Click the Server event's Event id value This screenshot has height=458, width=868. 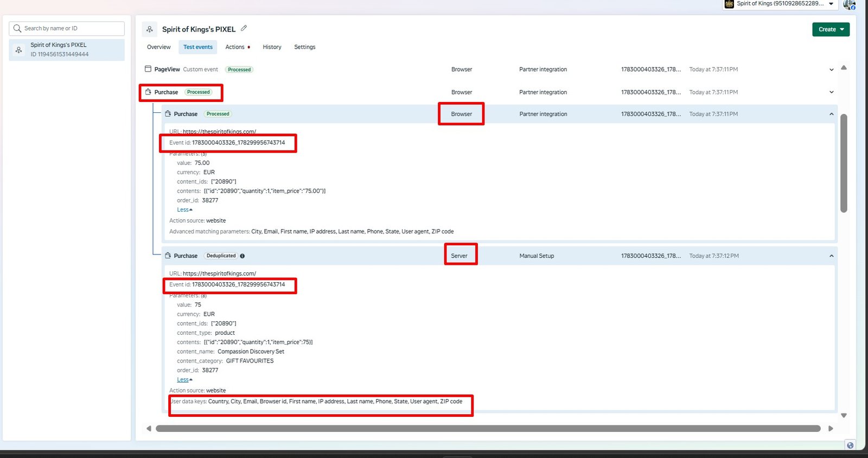(x=238, y=284)
